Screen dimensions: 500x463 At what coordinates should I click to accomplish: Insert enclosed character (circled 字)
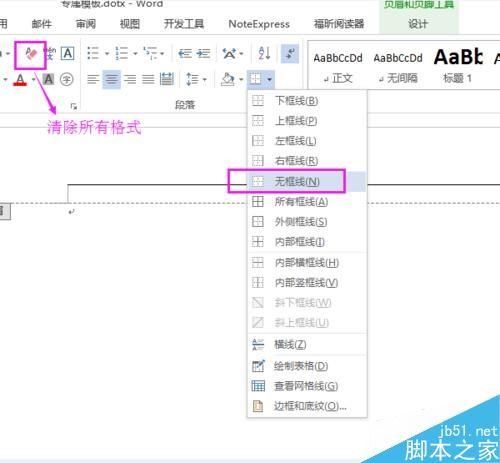(x=67, y=79)
